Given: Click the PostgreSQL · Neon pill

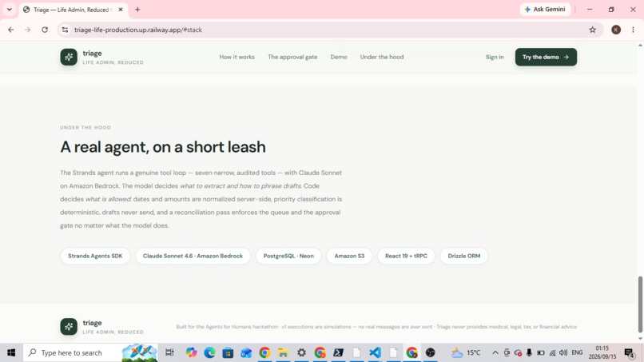Looking at the screenshot, I should point(288,256).
